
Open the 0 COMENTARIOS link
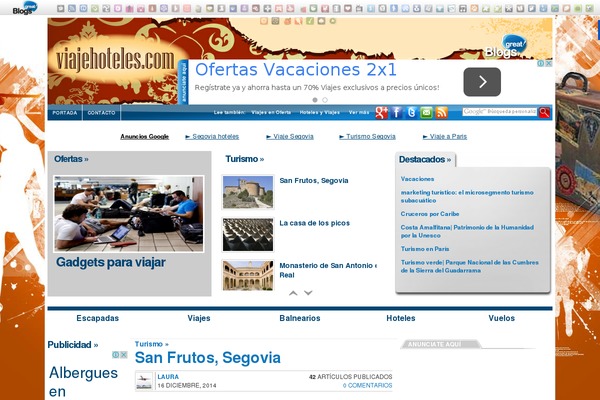367,385
